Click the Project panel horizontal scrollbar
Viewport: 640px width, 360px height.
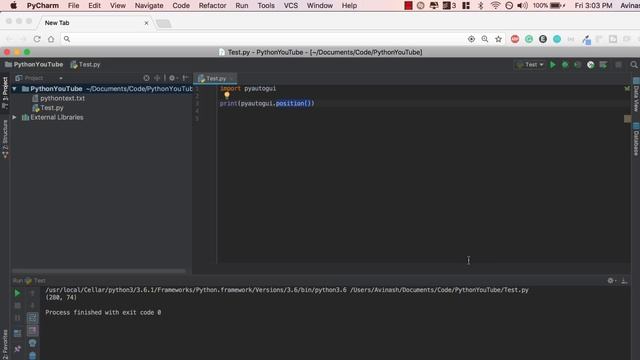tap(98, 271)
